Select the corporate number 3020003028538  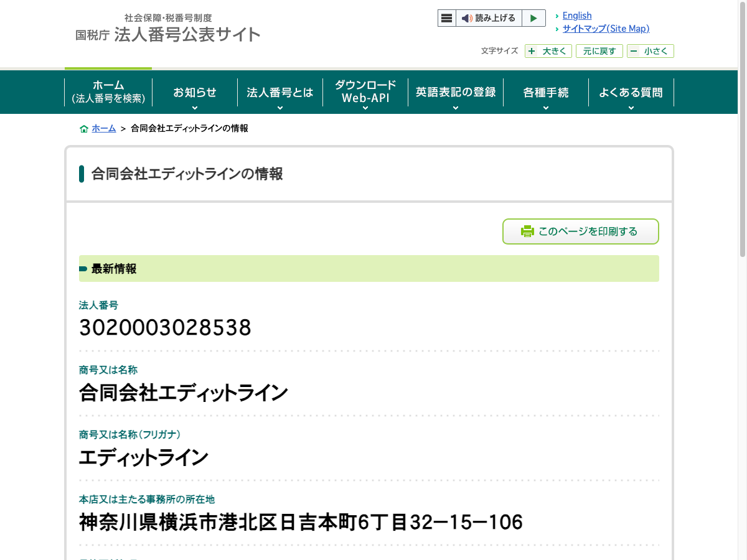coord(165,327)
